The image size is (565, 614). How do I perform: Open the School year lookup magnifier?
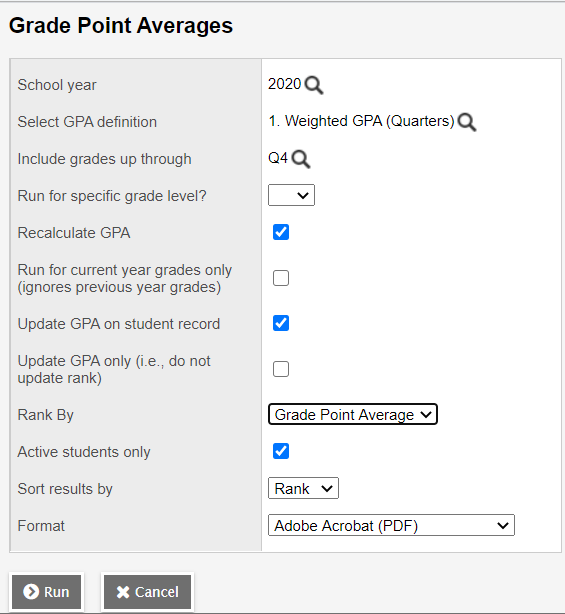314,85
